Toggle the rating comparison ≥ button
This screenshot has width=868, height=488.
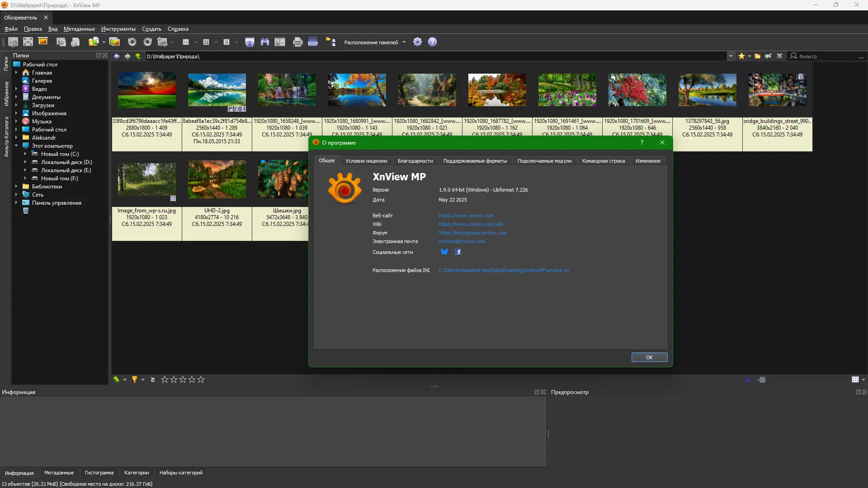click(x=153, y=380)
